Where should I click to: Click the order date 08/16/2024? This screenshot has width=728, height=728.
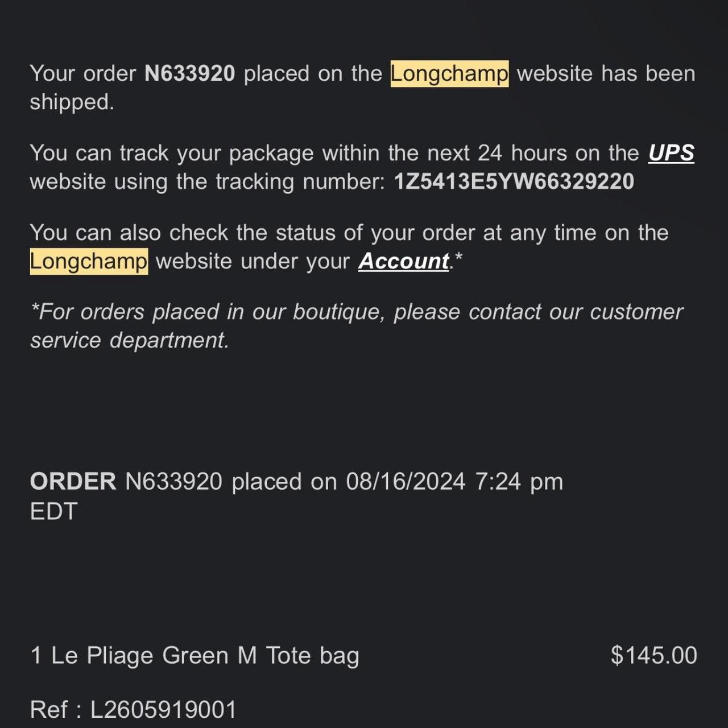(x=406, y=482)
